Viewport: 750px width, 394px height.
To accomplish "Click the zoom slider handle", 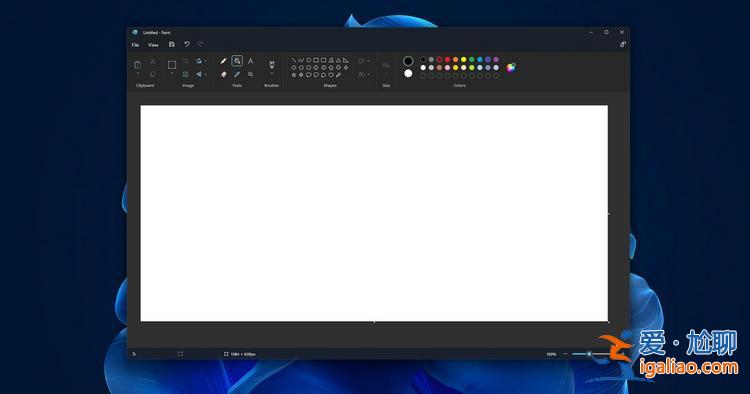I will 589,354.
